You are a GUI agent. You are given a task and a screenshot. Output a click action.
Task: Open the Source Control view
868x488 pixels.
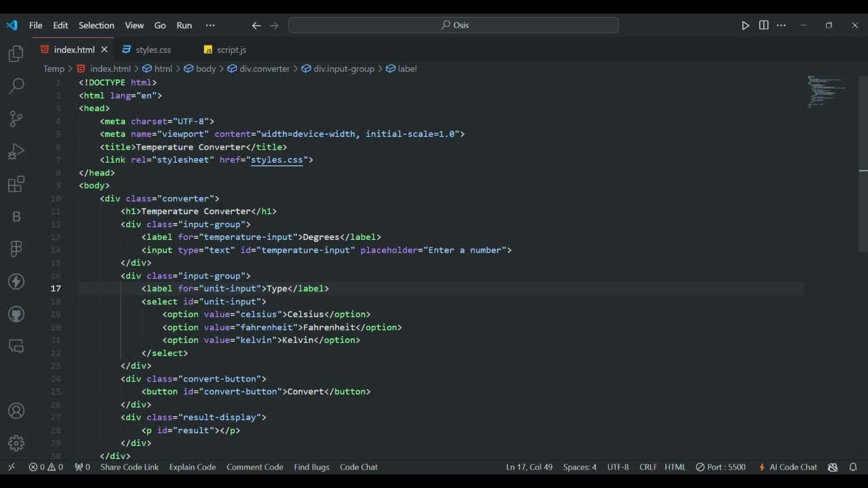point(16,119)
